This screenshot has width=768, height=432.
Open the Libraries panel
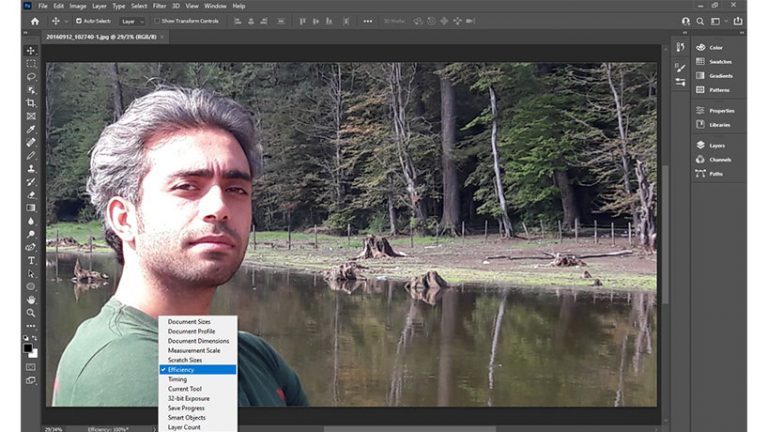pos(719,125)
